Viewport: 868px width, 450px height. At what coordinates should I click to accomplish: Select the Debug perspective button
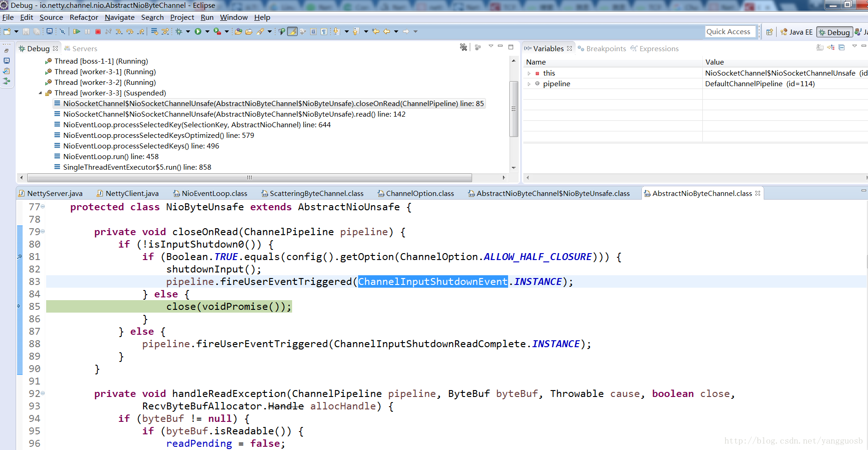[x=834, y=32]
